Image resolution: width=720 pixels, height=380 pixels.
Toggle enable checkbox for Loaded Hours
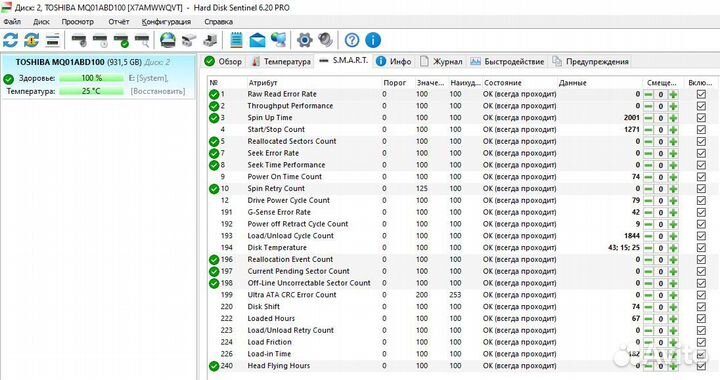pyautogui.click(x=701, y=319)
